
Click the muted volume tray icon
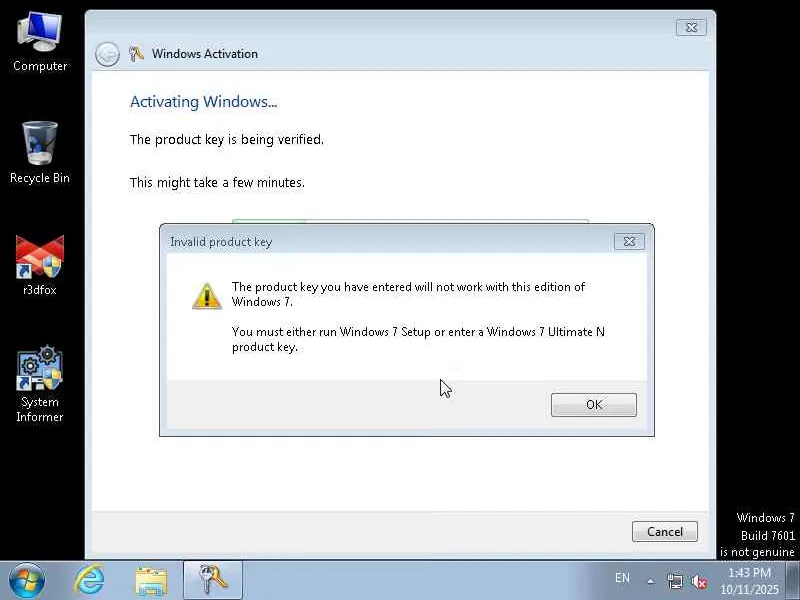pos(698,581)
